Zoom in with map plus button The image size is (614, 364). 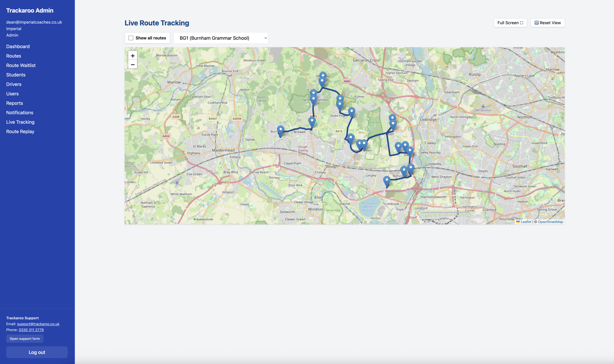pos(133,56)
